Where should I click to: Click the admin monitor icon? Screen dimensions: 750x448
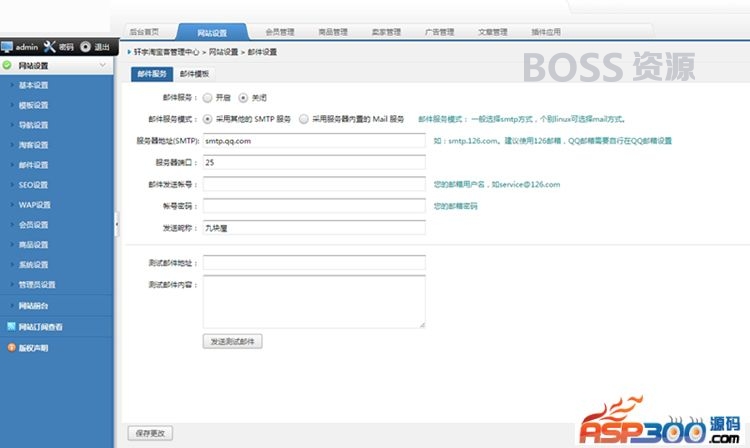[7, 47]
